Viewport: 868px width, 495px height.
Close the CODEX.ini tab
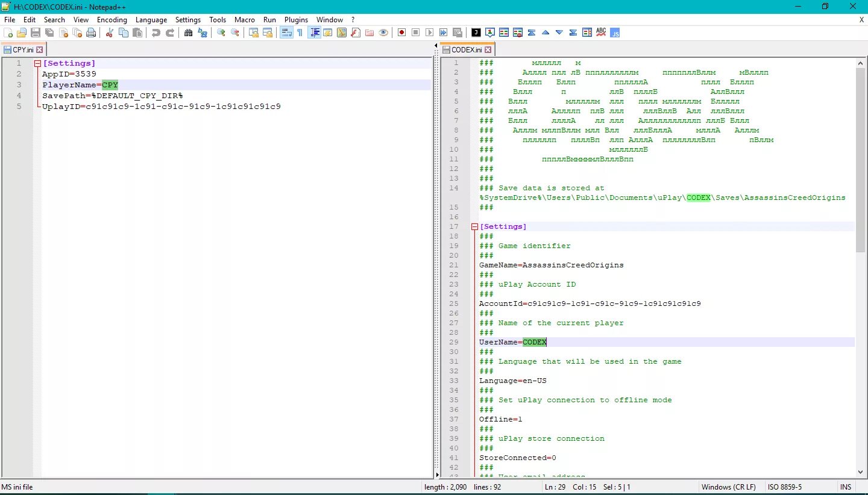tap(488, 50)
